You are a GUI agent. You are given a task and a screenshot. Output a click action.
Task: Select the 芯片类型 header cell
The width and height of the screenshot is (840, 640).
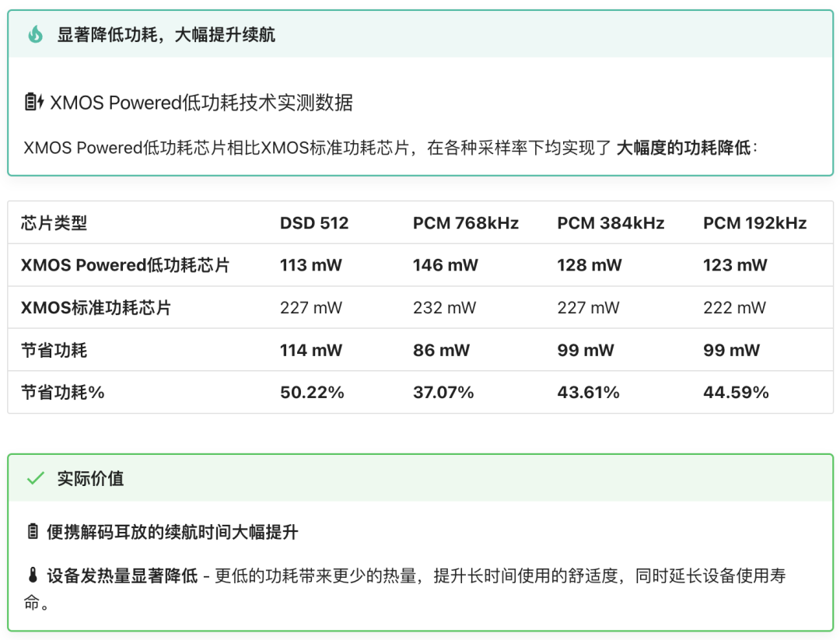(x=54, y=223)
